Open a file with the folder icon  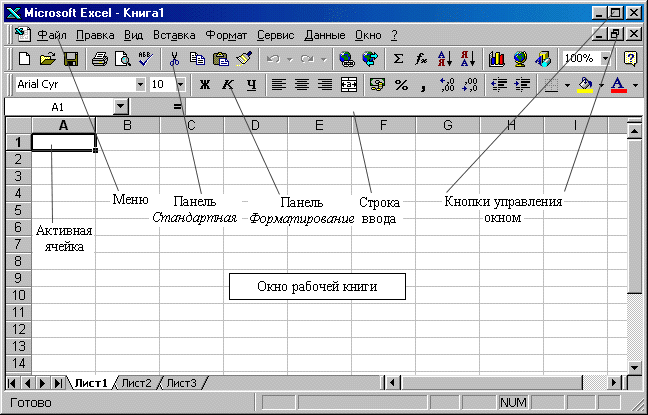(x=48, y=59)
